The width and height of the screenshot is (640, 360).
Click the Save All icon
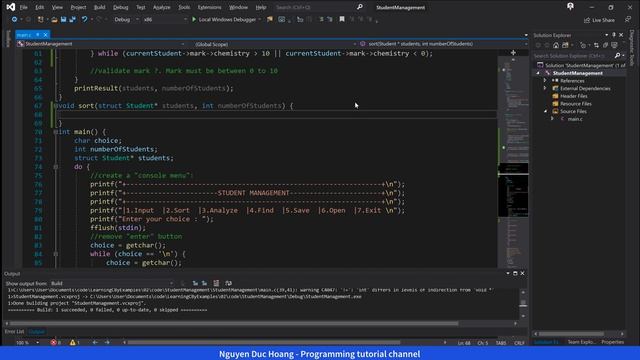73,19
